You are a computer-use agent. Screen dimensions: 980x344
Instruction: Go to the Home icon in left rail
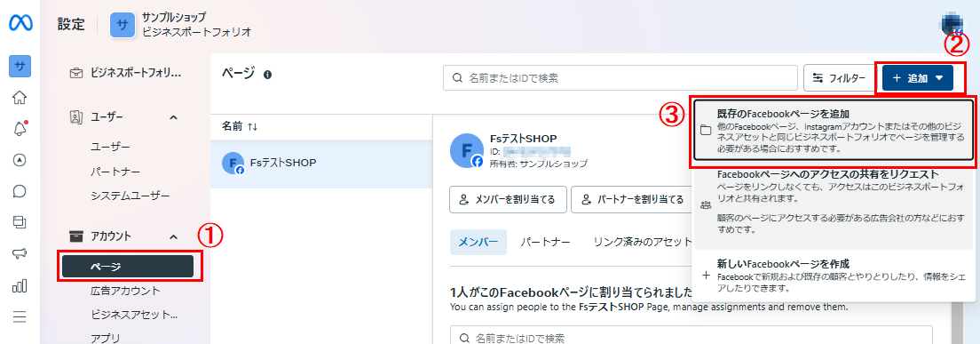(x=20, y=98)
